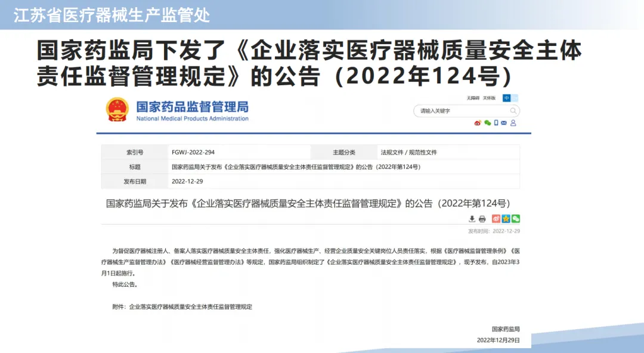Share article via red Weibo button
The width and height of the screenshot is (644, 353).
tap(496, 219)
